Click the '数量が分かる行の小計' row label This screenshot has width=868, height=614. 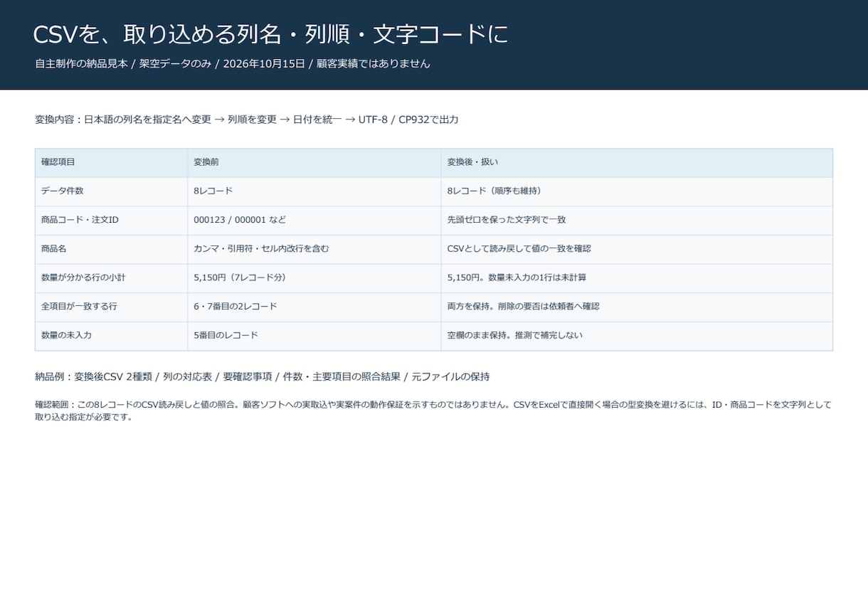pyautogui.click(x=112, y=278)
